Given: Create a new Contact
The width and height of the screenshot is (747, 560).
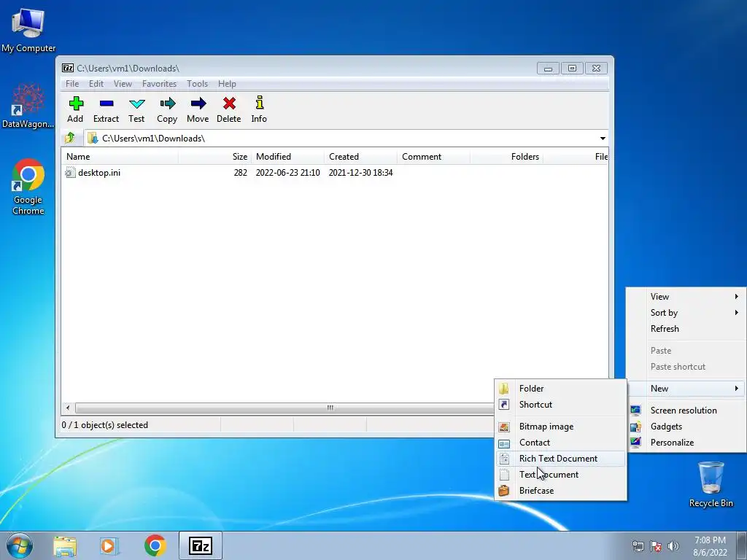Looking at the screenshot, I should point(561,443).
